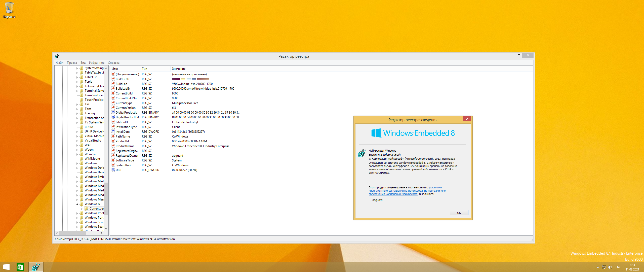The image size is (644, 272).
Task: Select the WIMMount tree item
Action: (x=92, y=159)
